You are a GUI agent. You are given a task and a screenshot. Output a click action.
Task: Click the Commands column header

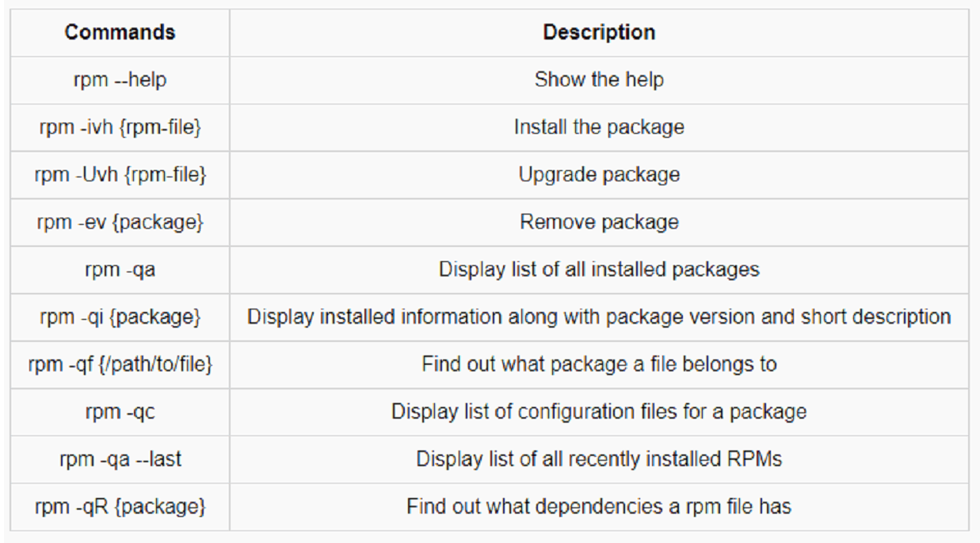coord(120,32)
